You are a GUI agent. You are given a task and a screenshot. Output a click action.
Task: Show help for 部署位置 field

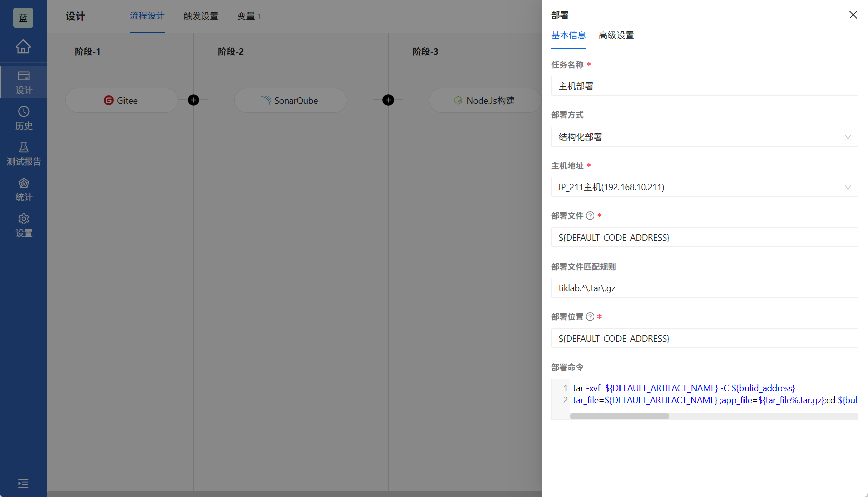[590, 317]
